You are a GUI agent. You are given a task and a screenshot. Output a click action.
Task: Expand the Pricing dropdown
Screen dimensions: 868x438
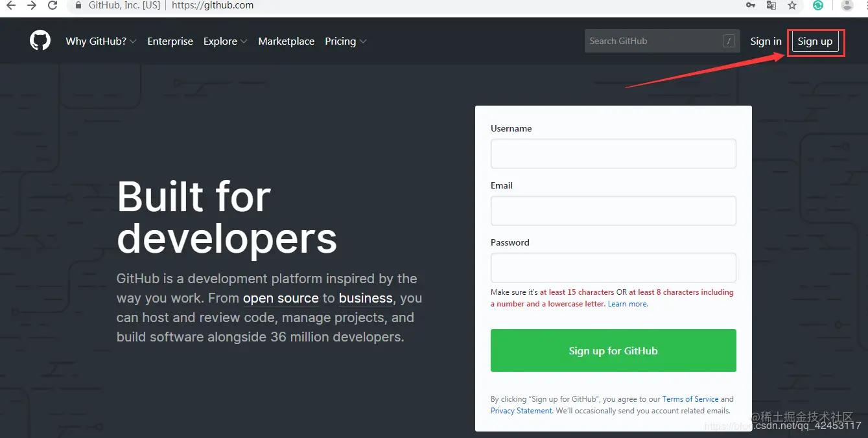pyautogui.click(x=344, y=41)
